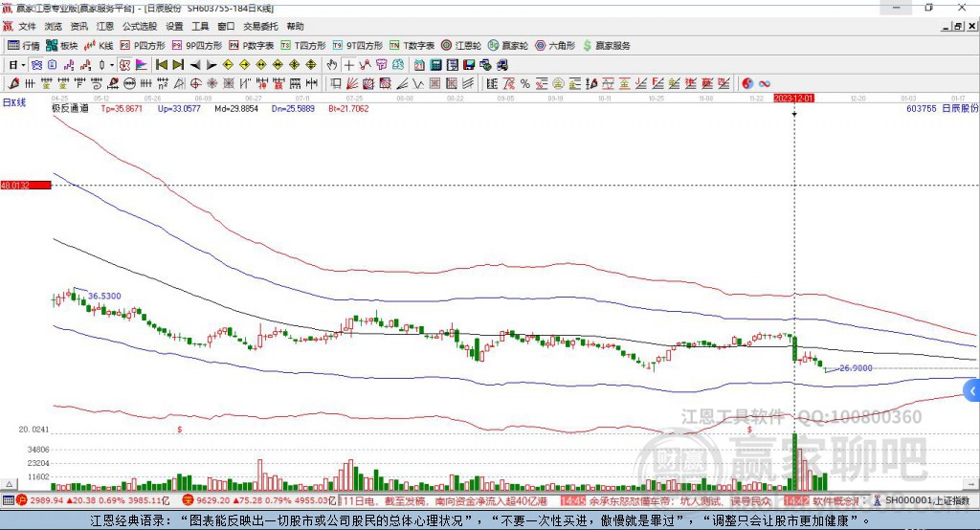This screenshot has height=530, width=980.
Task: Click the T数字表 icon
Action: (412, 45)
